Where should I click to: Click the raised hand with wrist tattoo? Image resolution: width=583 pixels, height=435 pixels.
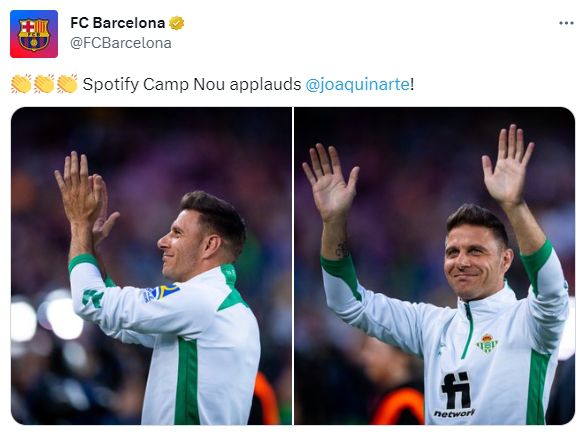(x=330, y=184)
